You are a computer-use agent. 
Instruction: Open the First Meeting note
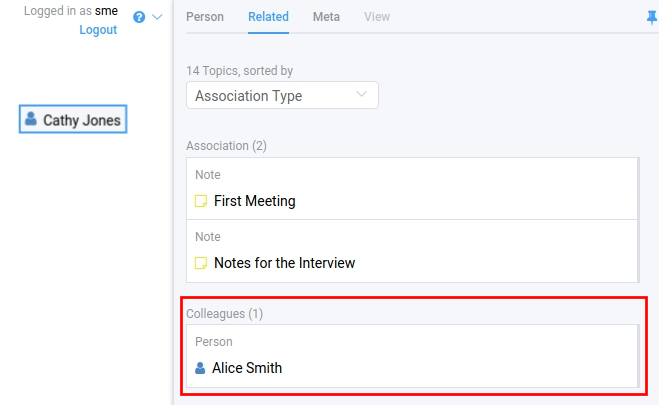click(255, 201)
